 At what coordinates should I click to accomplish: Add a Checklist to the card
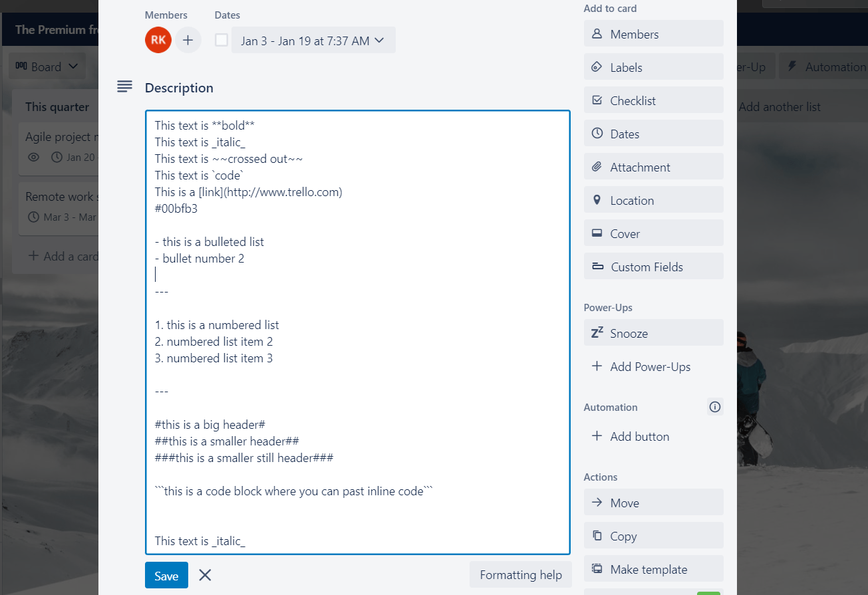pos(653,100)
